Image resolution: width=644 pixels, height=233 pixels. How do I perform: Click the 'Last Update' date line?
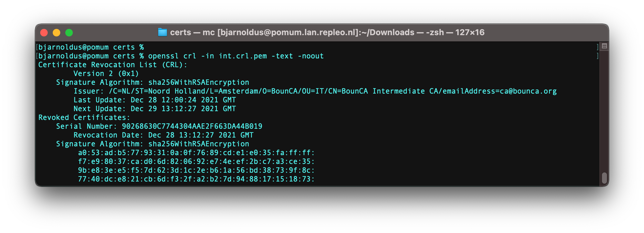point(155,100)
